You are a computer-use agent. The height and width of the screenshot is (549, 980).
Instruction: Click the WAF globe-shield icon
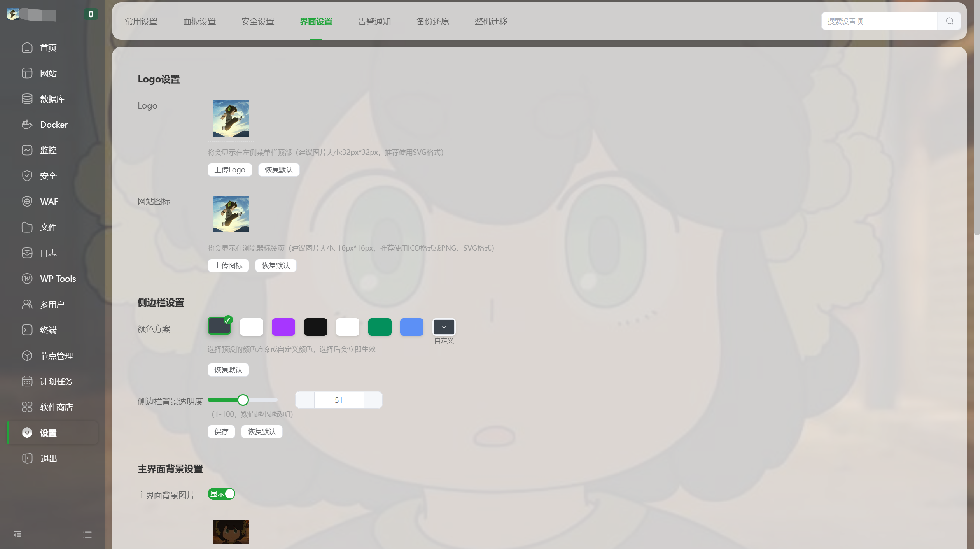pos(27,202)
